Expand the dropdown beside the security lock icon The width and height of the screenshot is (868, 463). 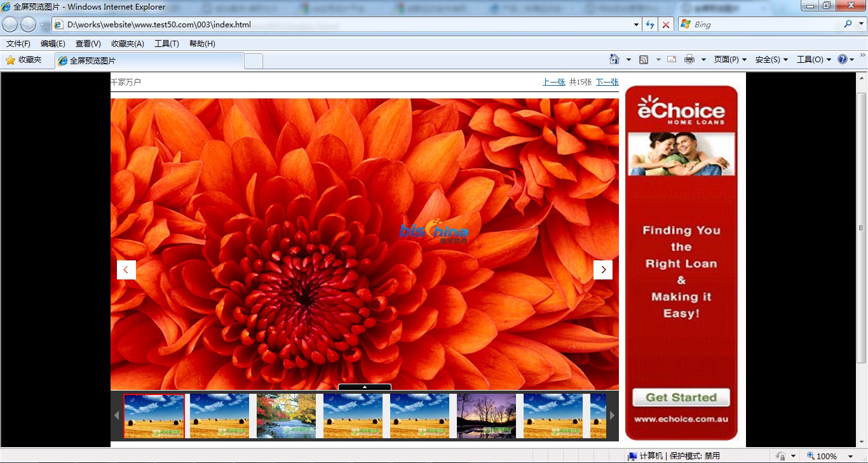[x=794, y=457]
